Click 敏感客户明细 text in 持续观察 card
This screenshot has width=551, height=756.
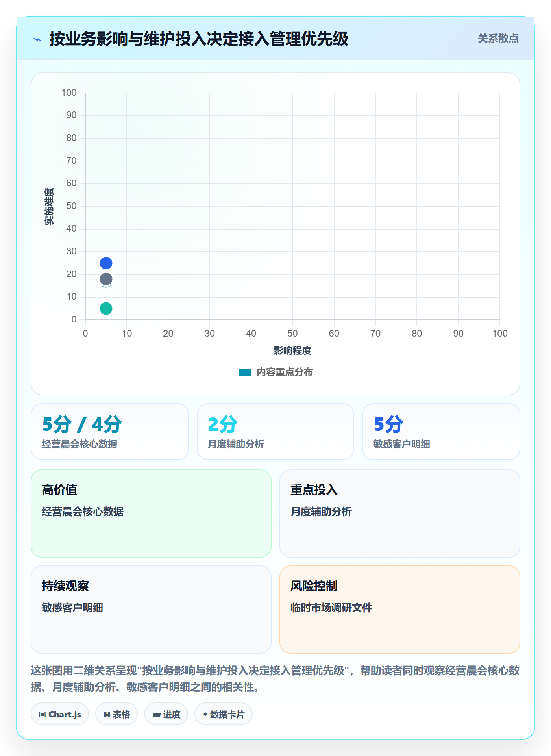tap(72, 608)
